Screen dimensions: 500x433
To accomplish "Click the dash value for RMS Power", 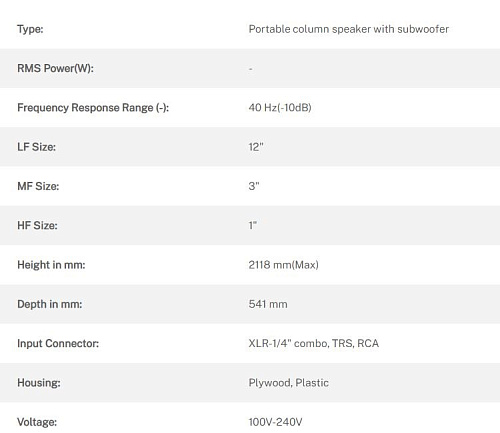I will coord(251,69).
